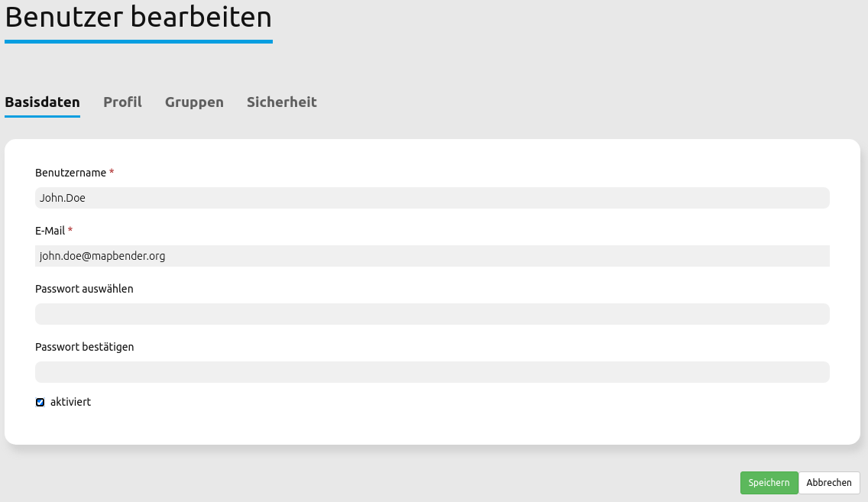Focus the 'Passwort bestätigen' input field
Screen dimensions: 868x502
(x=432, y=372)
